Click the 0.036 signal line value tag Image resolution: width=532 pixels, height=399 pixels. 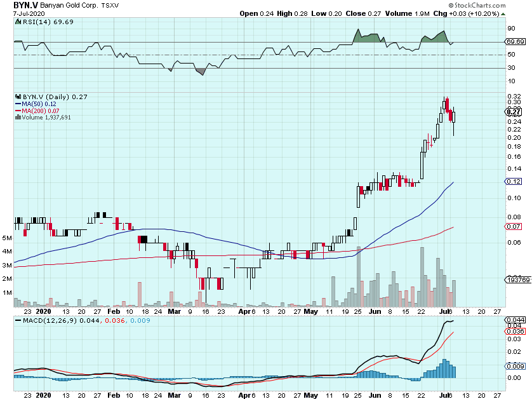(515, 332)
